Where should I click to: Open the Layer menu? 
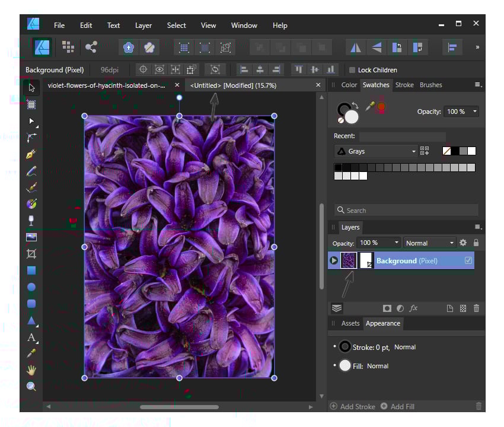coord(143,25)
